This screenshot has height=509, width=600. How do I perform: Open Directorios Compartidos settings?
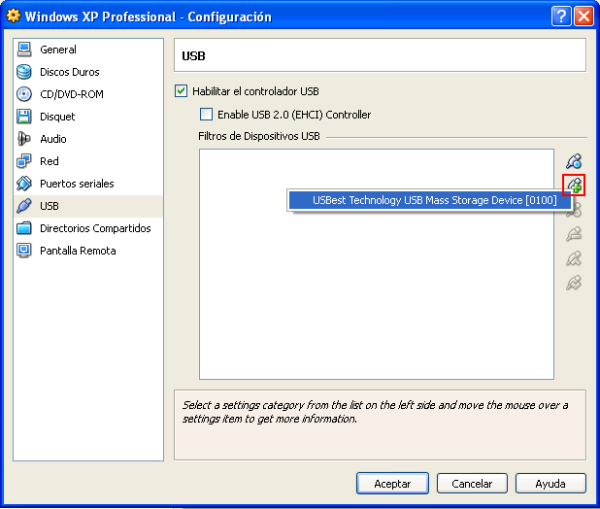pyautogui.click(x=95, y=228)
